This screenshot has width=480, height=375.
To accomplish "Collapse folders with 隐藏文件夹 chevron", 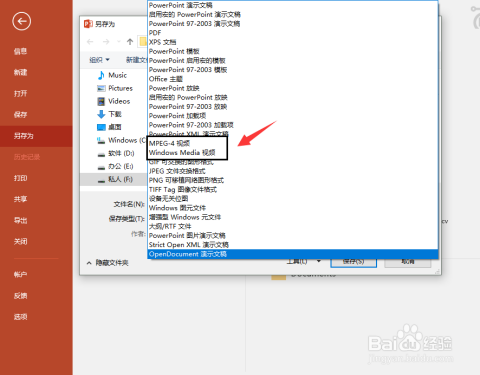I will click(x=89, y=263).
